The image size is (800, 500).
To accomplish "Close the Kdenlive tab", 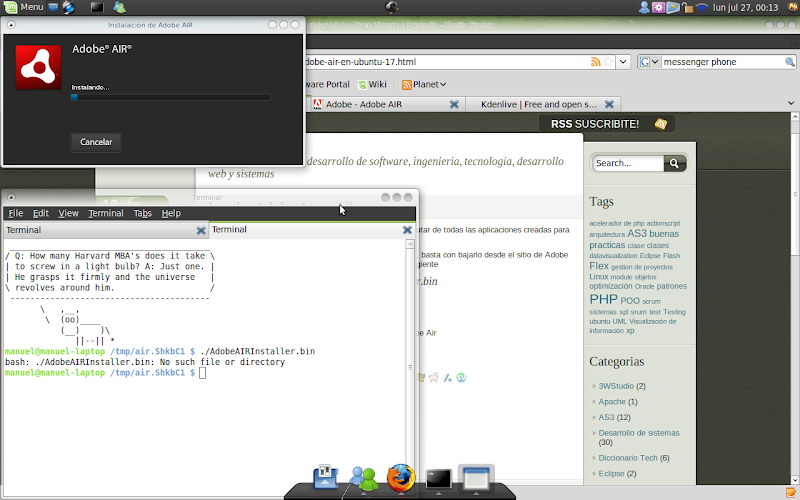I will (609, 104).
